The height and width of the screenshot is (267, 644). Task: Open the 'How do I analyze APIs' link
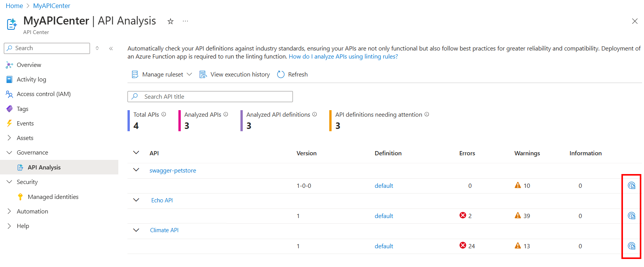coord(343,57)
